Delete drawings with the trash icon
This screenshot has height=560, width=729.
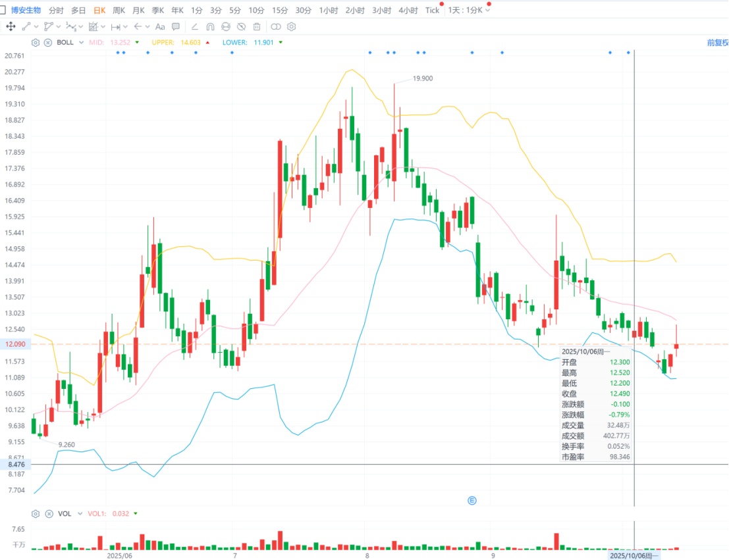point(257,26)
